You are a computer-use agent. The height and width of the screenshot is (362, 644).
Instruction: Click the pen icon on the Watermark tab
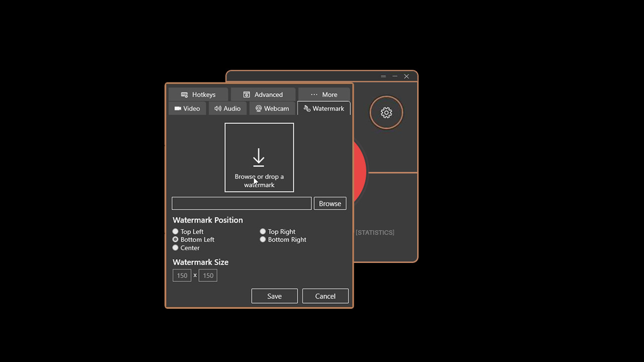pos(307,108)
